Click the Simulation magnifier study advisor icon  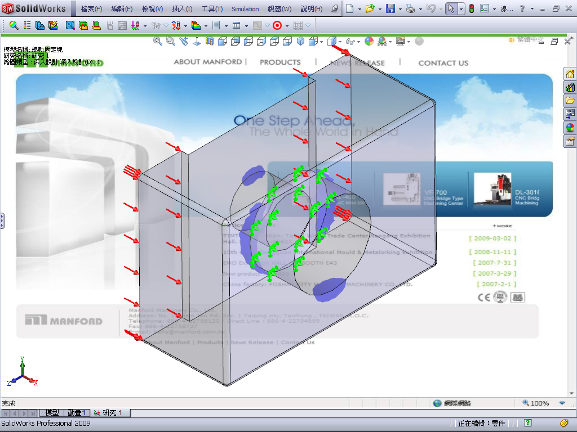pos(14,25)
